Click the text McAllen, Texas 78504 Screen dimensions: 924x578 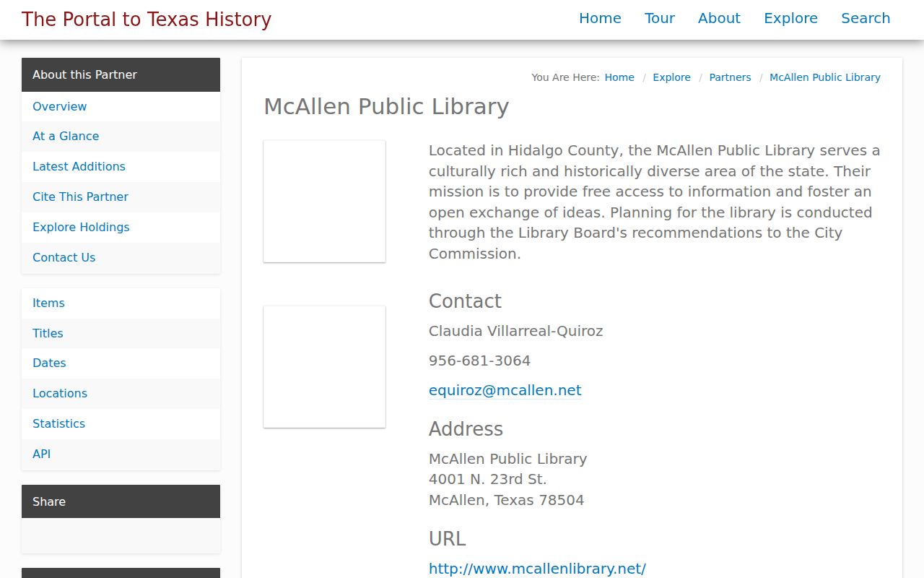[x=506, y=500]
